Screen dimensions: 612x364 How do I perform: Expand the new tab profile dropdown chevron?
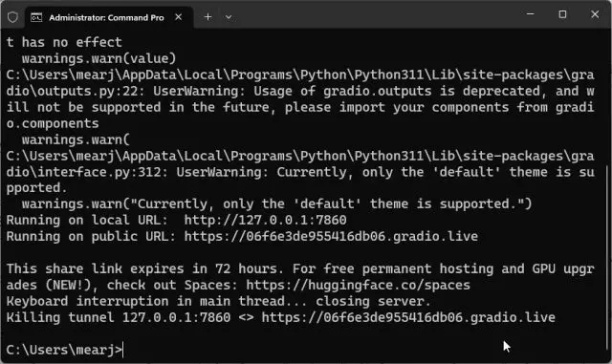tap(229, 17)
